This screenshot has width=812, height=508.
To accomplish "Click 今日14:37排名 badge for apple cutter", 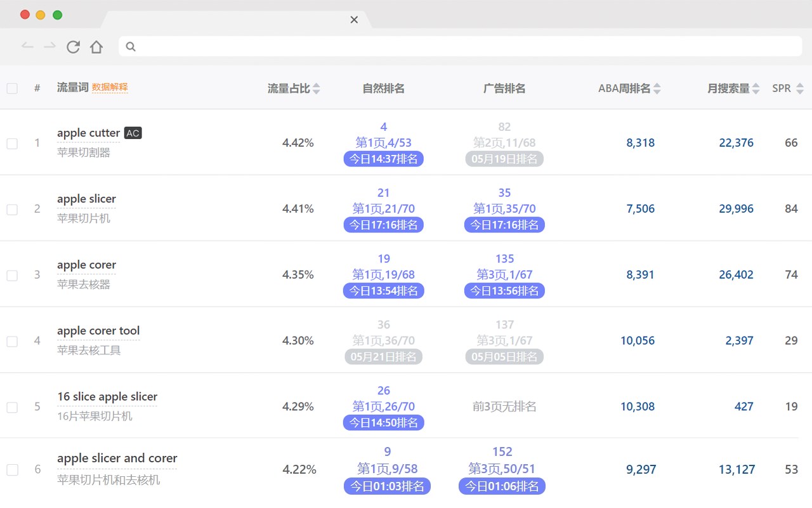I will coord(383,159).
